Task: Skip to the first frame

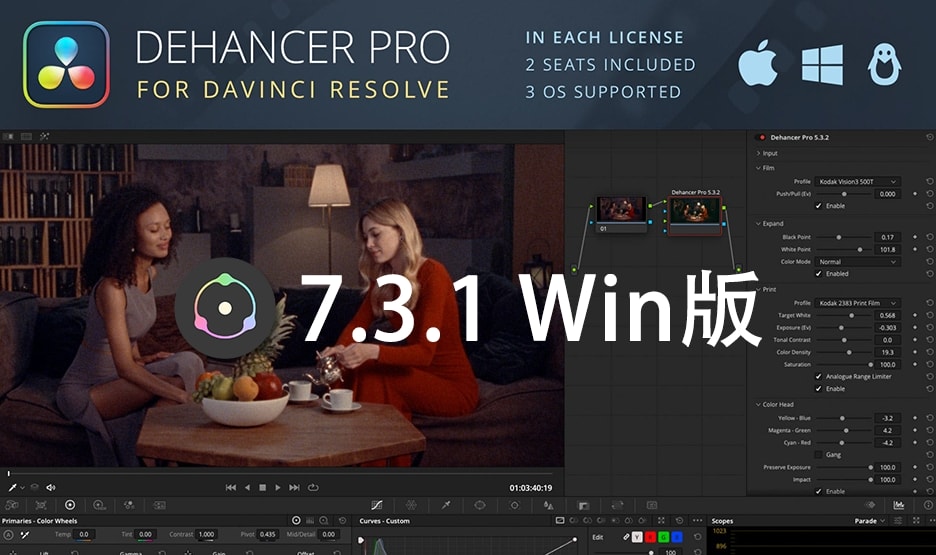Action: [x=230, y=488]
